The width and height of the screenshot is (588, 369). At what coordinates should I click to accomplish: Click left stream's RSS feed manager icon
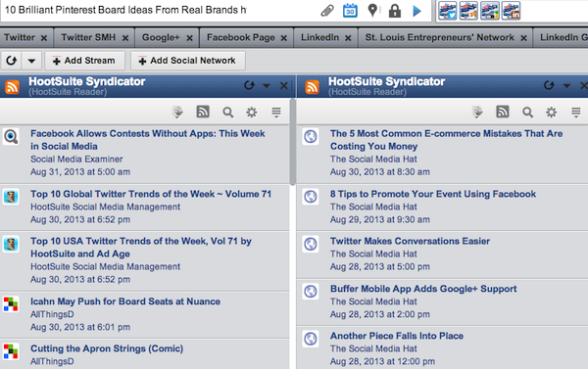(203, 112)
